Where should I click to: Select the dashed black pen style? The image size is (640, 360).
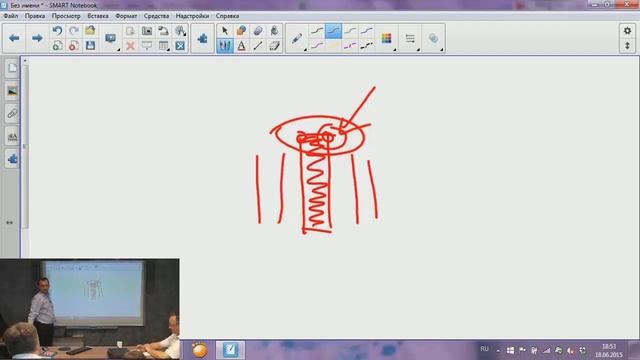point(367,45)
